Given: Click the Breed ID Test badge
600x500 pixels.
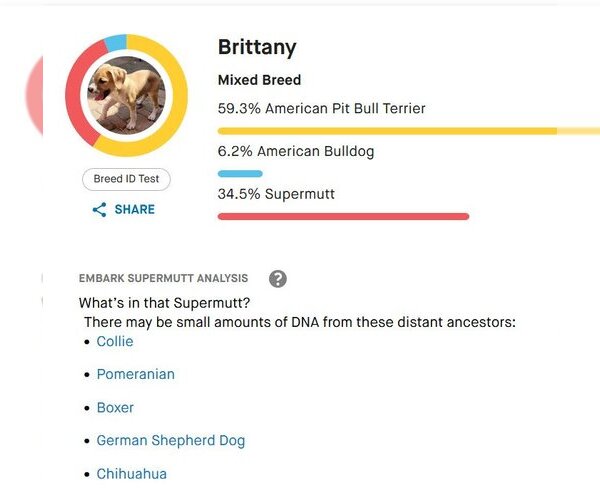Looking at the screenshot, I should point(126,179).
